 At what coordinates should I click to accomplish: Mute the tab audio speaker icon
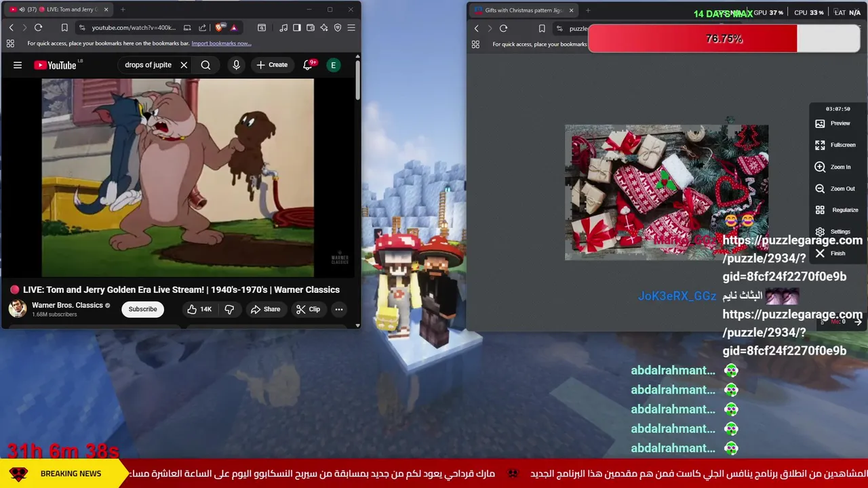[x=22, y=9]
